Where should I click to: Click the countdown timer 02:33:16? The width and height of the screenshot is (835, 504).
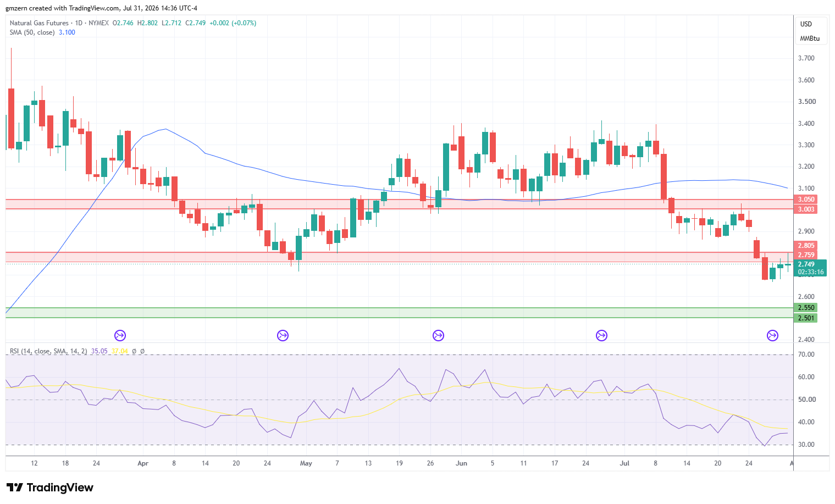click(x=811, y=272)
